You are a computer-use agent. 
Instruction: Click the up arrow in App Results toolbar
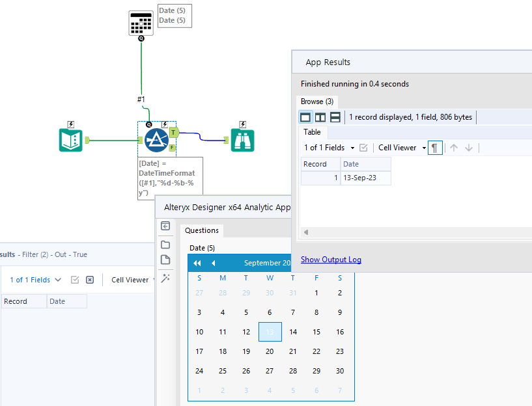click(454, 148)
